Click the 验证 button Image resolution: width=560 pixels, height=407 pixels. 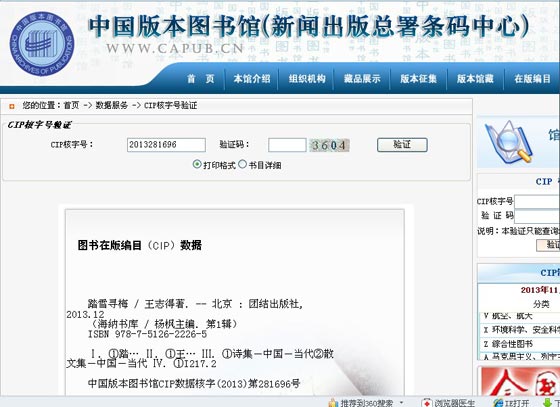coord(402,145)
